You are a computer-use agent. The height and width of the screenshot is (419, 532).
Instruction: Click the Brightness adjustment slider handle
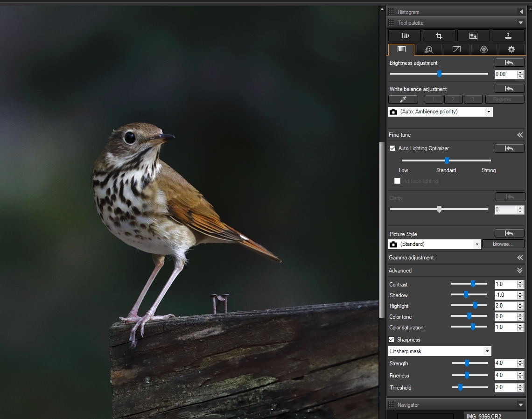click(x=439, y=74)
